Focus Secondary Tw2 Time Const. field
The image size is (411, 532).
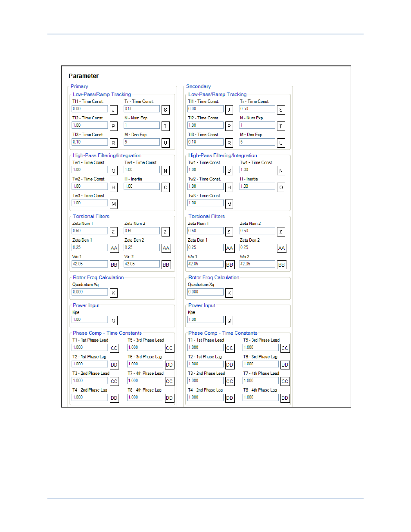click(x=205, y=187)
